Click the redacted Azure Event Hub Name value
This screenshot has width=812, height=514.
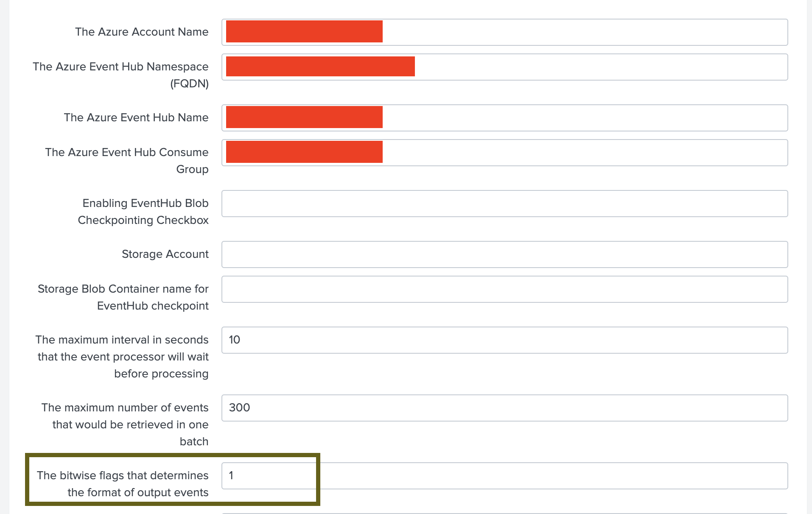(303, 117)
